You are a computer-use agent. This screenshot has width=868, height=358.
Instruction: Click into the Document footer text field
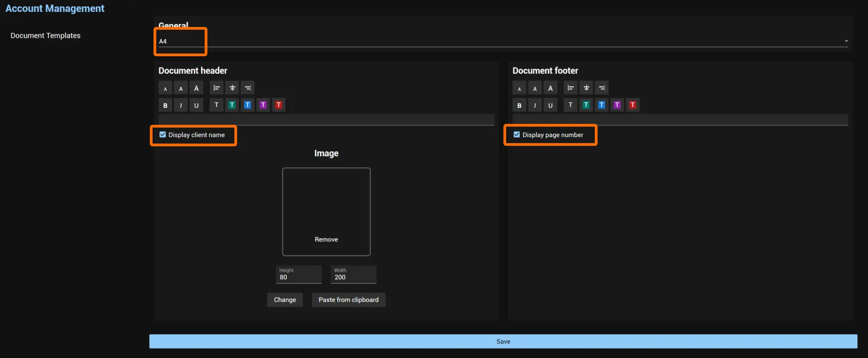pos(680,120)
